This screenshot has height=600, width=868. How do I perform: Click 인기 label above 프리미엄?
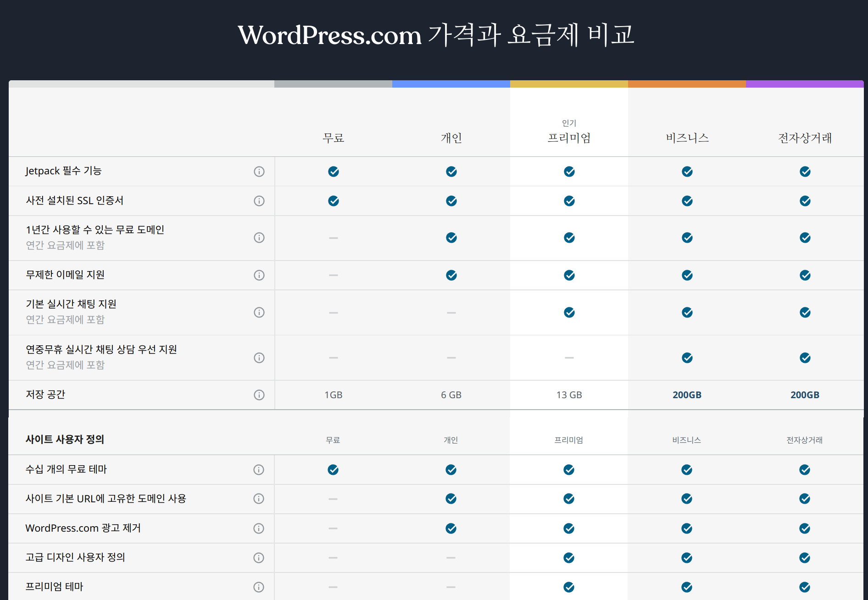(569, 123)
